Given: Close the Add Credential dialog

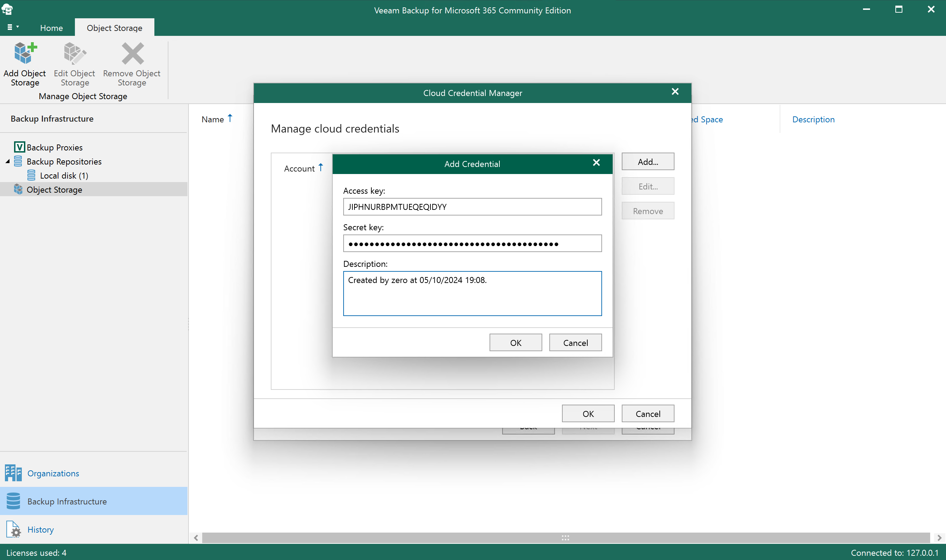Looking at the screenshot, I should tap(596, 163).
